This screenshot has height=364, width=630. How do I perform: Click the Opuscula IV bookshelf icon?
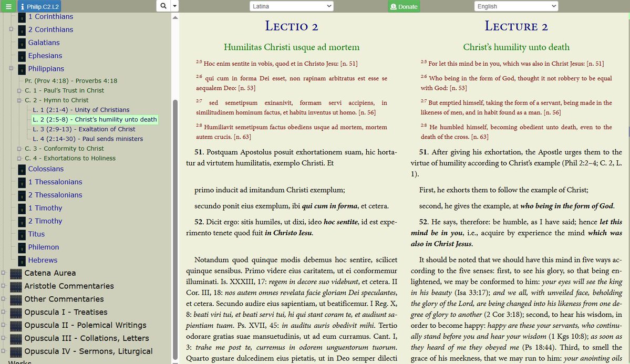click(16, 352)
